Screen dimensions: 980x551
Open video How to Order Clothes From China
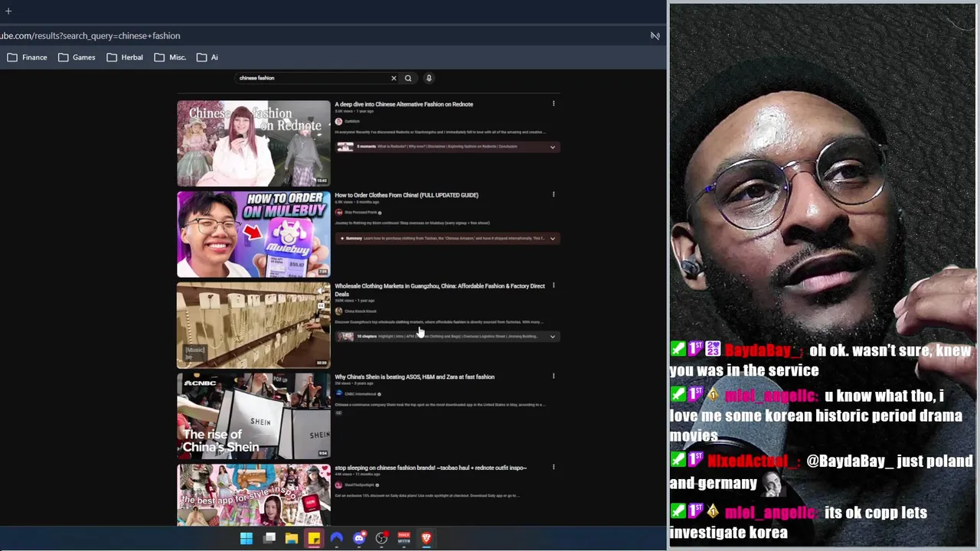(x=407, y=195)
